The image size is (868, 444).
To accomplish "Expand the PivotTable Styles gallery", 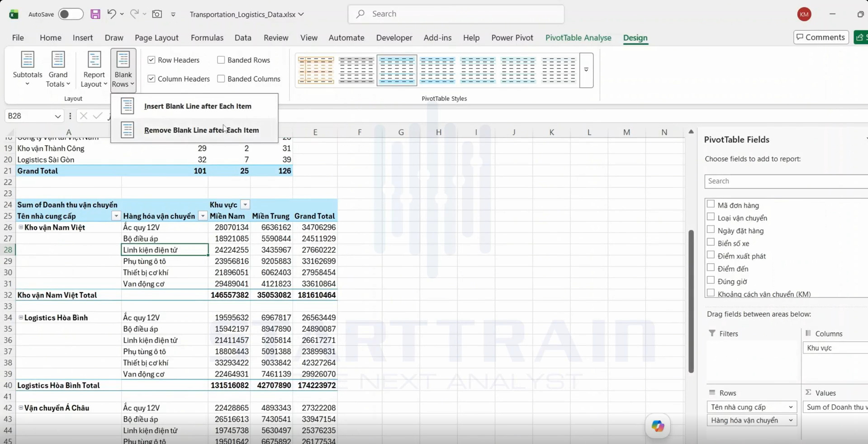I will (x=586, y=70).
